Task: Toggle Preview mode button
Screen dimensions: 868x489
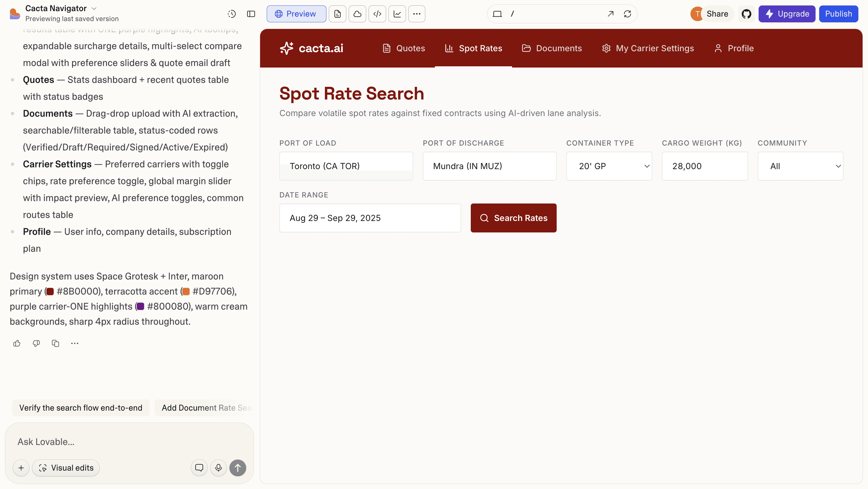Action: tap(296, 14)
